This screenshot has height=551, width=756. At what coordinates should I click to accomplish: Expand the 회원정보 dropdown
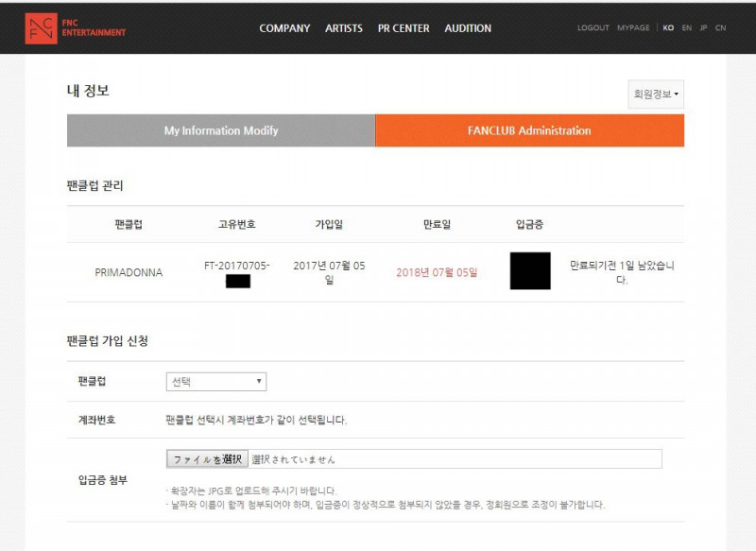click(656, 95)
